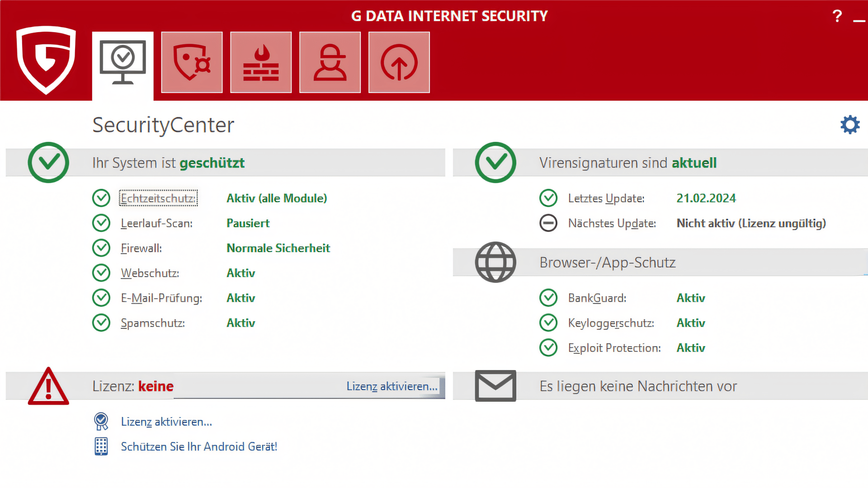This screenshot has height=488, width=868.
Task: Open the Parental controls person tab
Action: click(330, 62)
